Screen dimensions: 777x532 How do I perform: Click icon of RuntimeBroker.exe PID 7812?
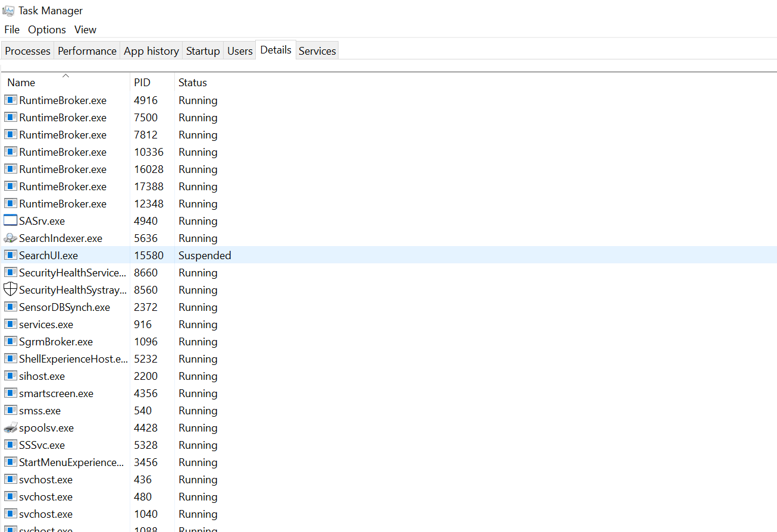click(11, 134)
